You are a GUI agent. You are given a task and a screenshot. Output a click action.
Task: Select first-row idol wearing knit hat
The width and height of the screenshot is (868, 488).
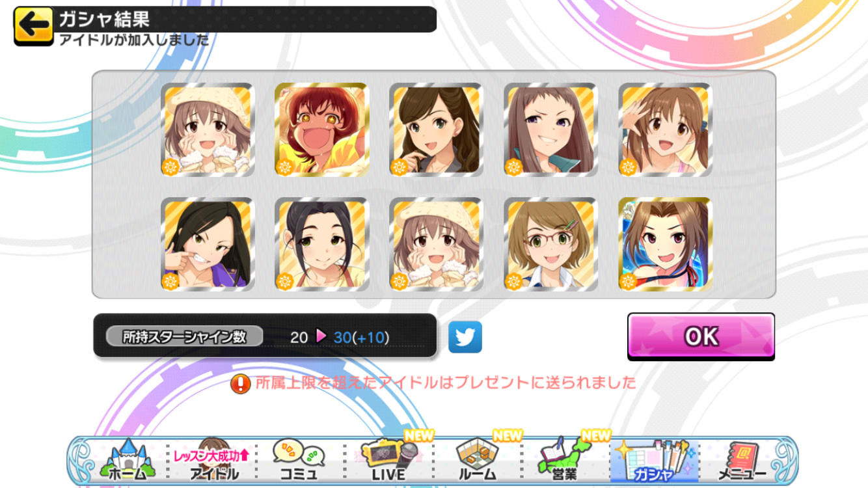point(208,129)
